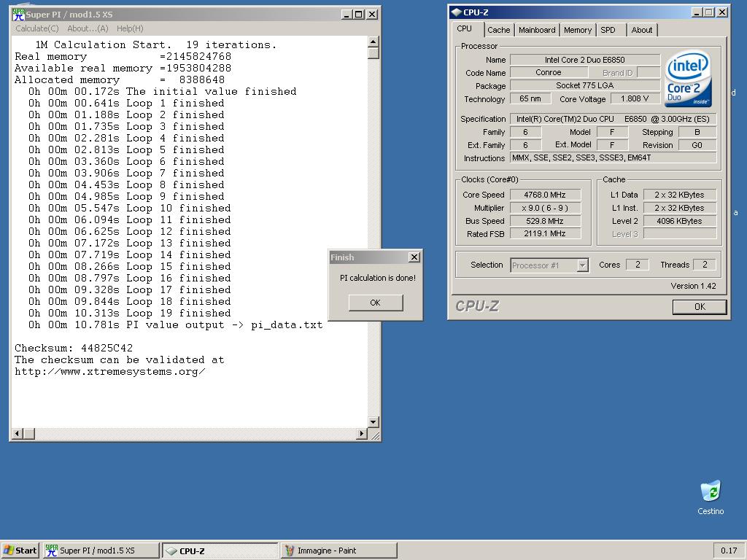Switch to Immagine - Paint taskbar button

[338, 551]
